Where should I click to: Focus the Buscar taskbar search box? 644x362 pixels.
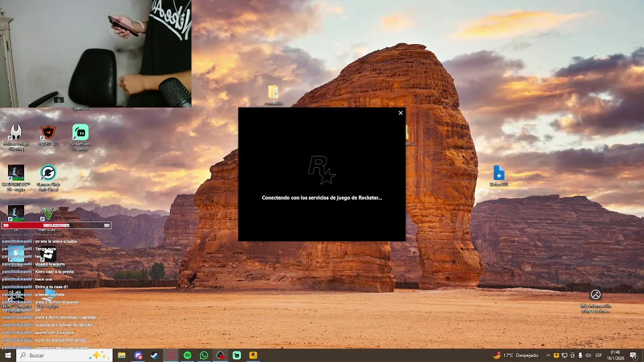64,355
